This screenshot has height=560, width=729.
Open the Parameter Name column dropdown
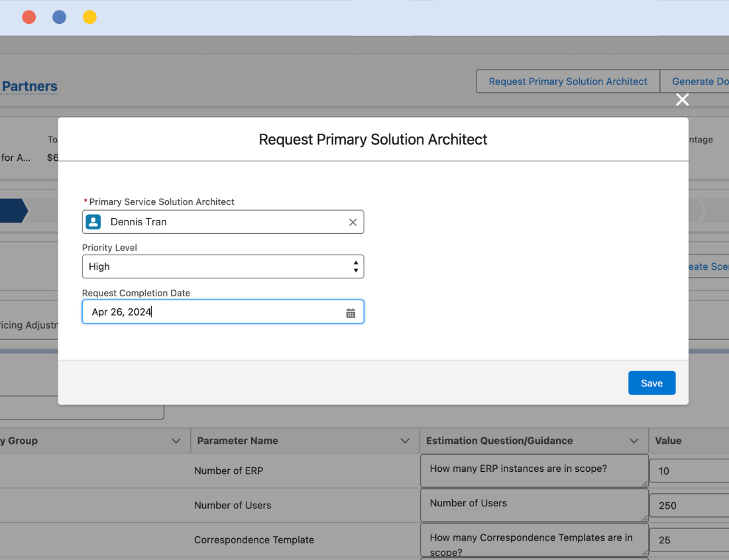[x=405, y=440]
